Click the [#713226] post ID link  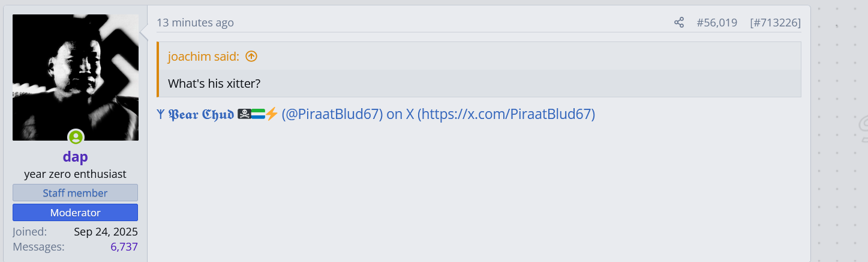[775, 23]
